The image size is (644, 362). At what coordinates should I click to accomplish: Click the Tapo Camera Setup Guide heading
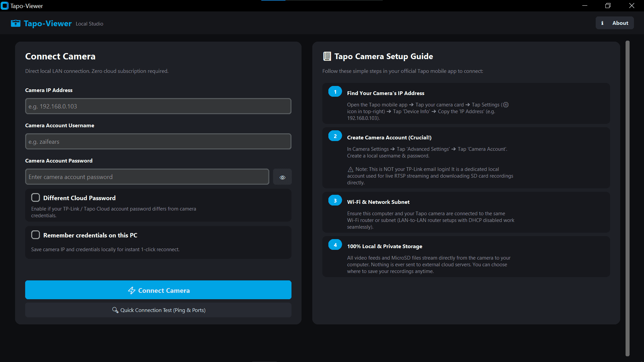pos(384,56)
